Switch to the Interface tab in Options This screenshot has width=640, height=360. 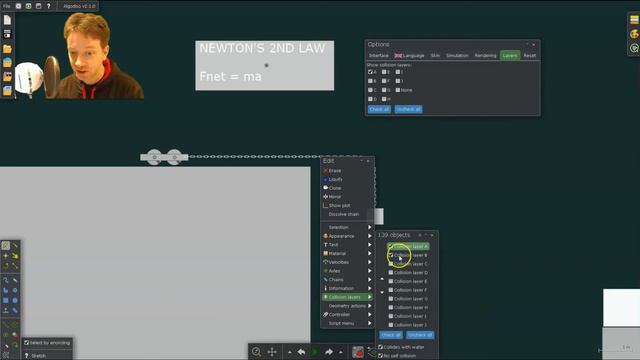pos(378,56)
